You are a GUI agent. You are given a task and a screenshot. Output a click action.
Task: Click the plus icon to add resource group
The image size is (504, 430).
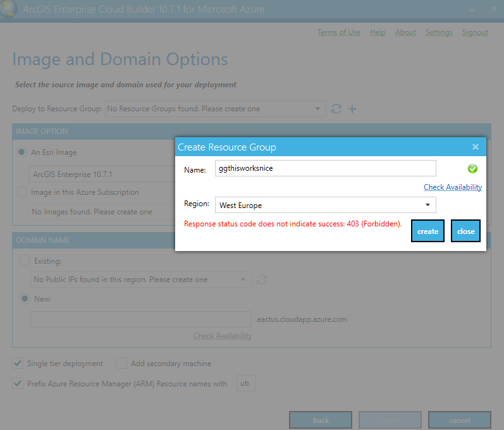352,109
